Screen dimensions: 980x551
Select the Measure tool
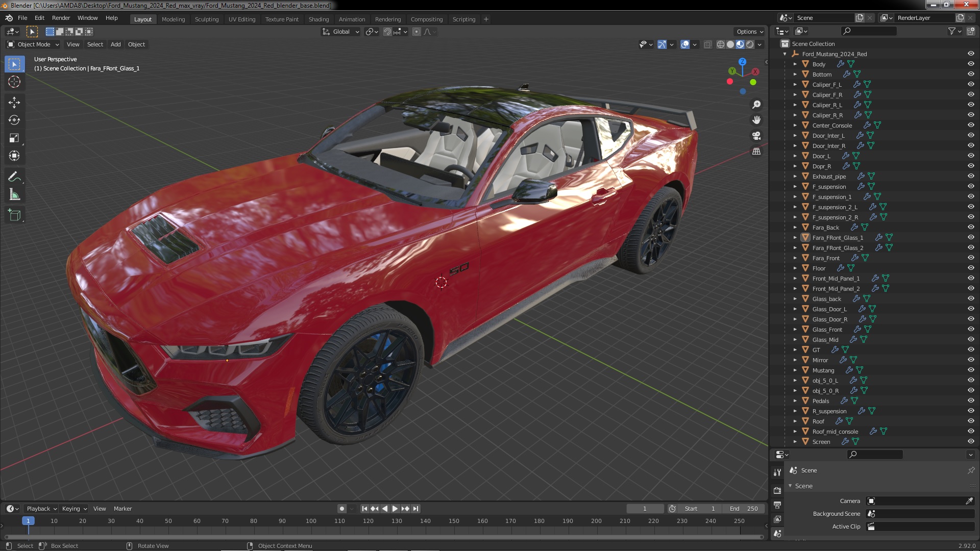coord(14,195)
